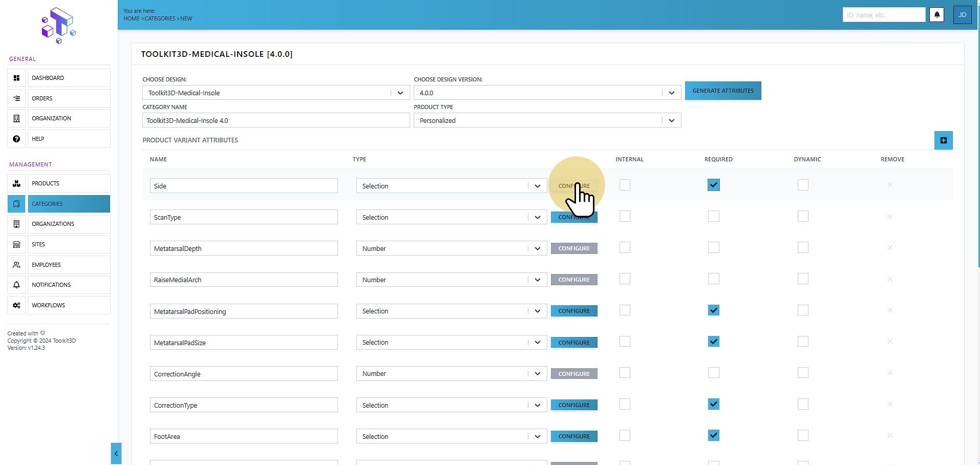Open Orders in the sidebar

click(x=69, y=98)
